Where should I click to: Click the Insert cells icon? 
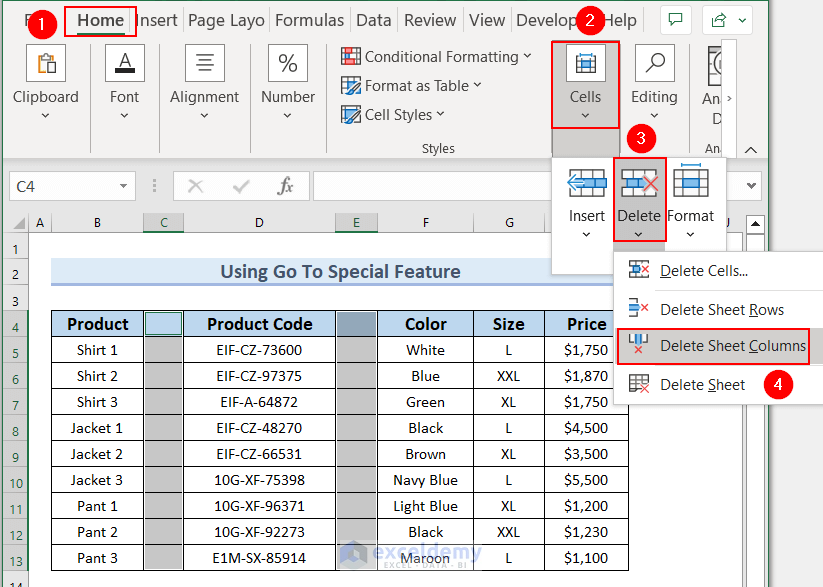587,184
